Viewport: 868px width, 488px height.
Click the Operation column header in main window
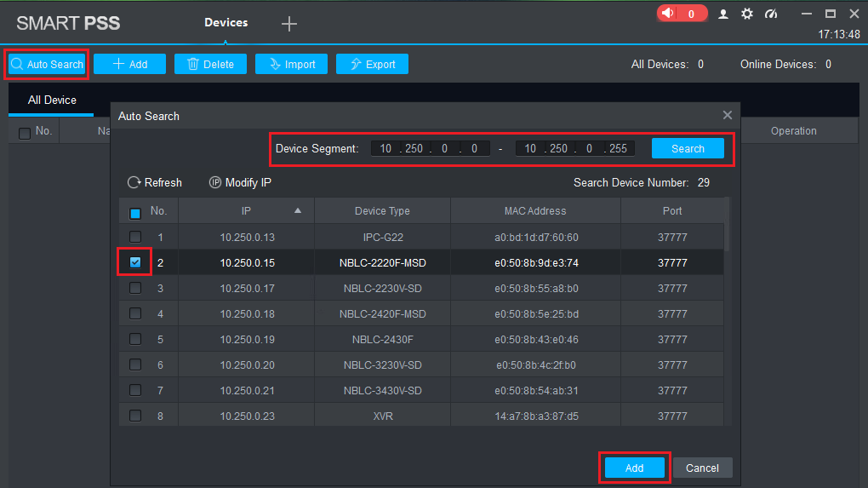click(x=793, y=130)
